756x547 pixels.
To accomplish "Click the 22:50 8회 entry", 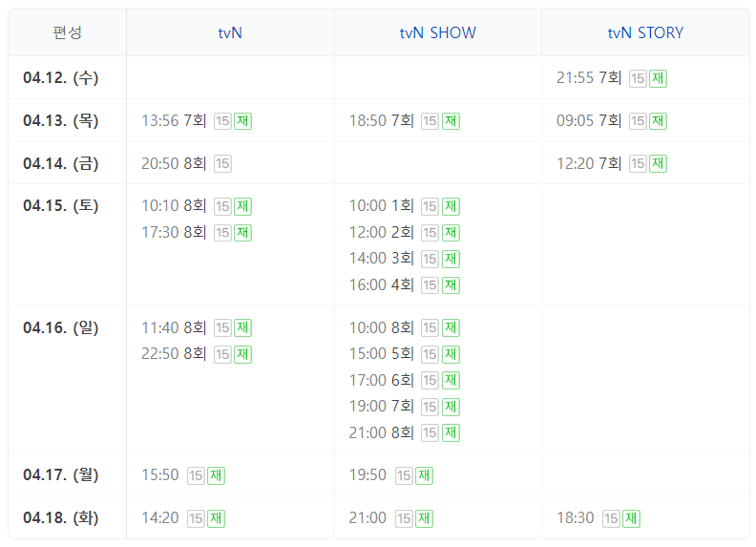I will [174, 354].
